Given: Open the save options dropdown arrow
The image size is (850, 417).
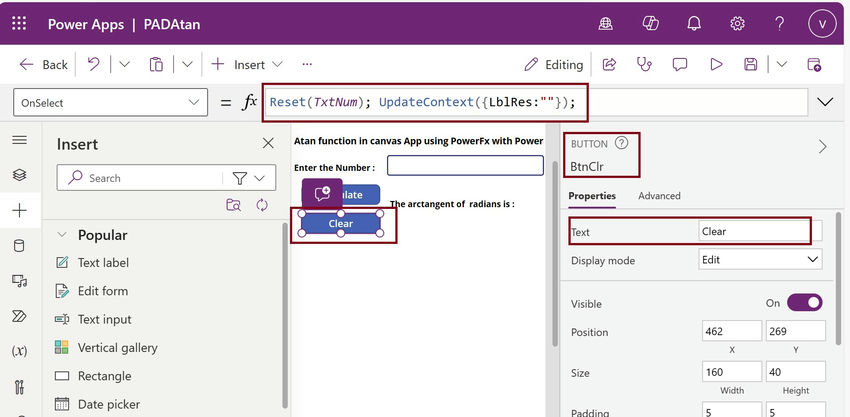Looking at the screenshot, I should click(x=782, y=65).
